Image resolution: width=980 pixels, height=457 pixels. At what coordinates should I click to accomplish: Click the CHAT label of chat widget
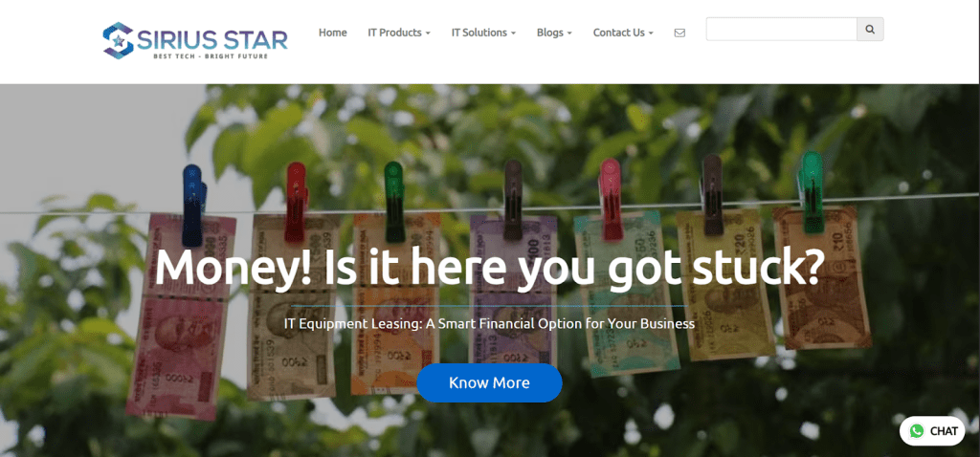944,431
